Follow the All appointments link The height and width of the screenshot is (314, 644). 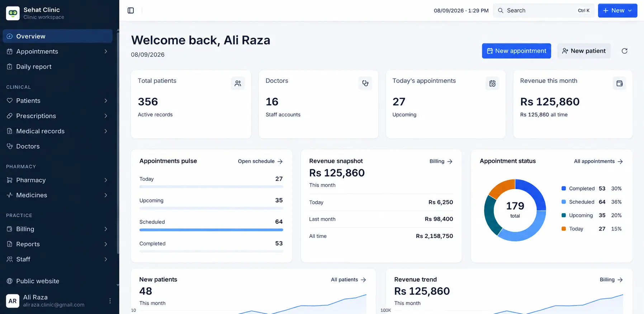[x=598, y=161]
